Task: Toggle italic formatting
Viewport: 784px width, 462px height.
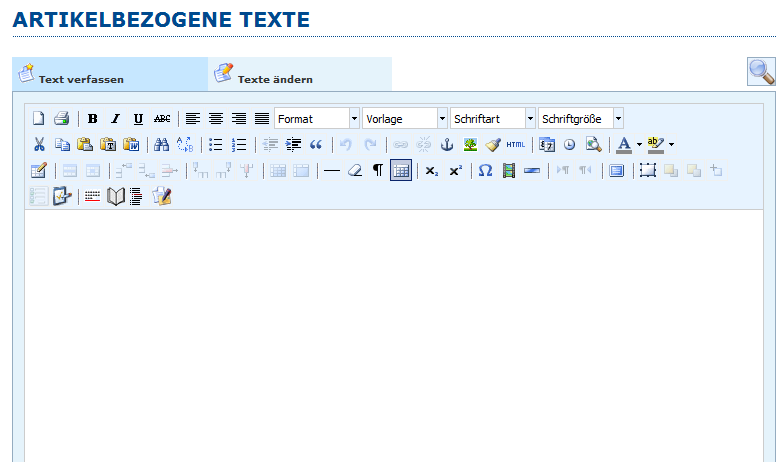Action: [115, 119]
